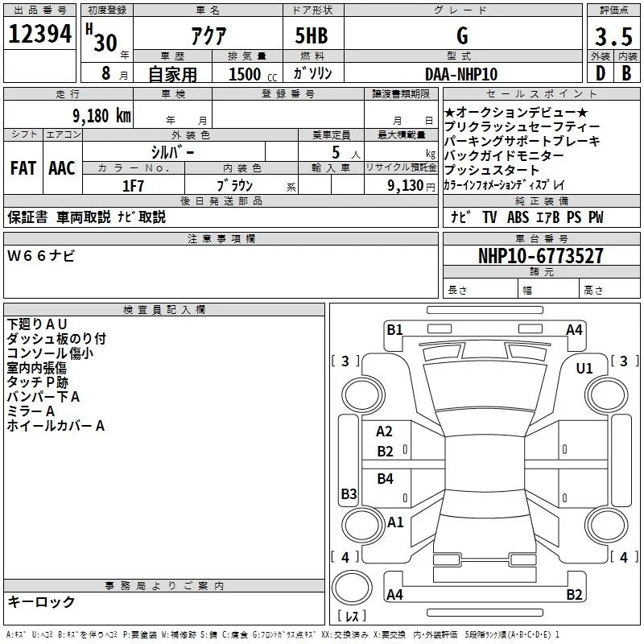Select the model code DAA-NHP10
Screen dimensions: 644x644
click(461, 74)
